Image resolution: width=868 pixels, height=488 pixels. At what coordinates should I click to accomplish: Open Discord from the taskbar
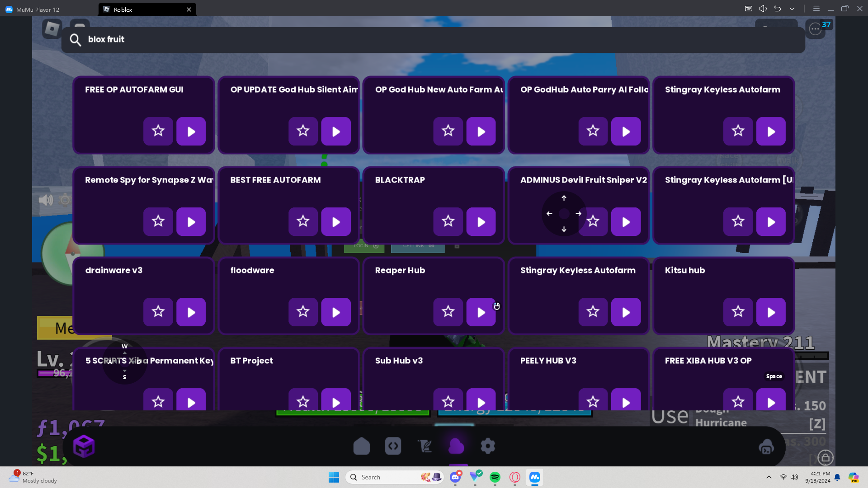(x=455, y=477)
